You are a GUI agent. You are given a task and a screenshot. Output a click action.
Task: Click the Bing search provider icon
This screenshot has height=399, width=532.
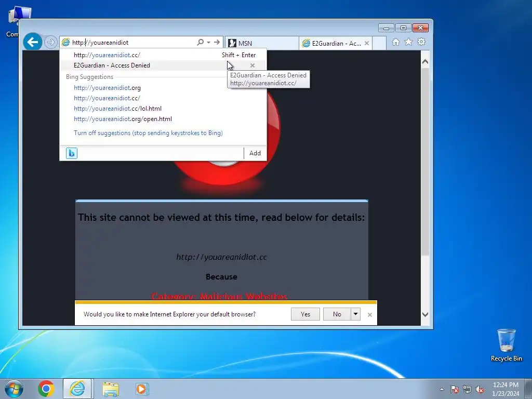(72, 153)
